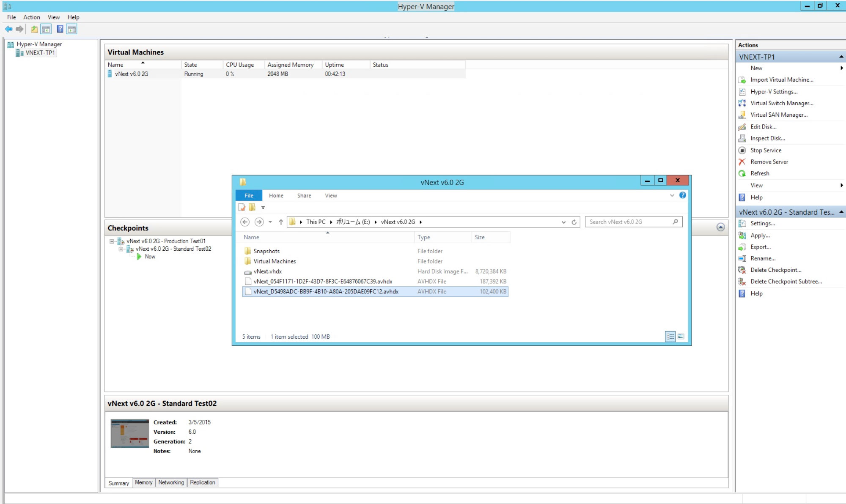Export the selected checkpoint

point(761,247)
